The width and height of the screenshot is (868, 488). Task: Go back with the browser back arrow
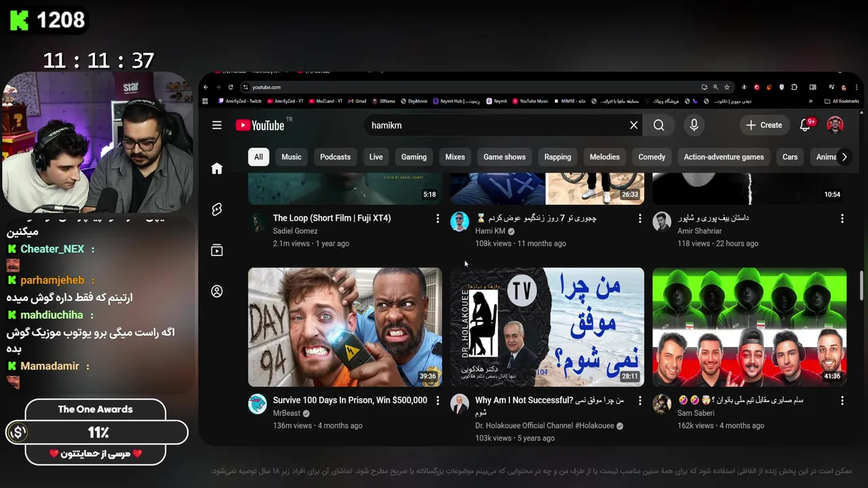(206, 87)
